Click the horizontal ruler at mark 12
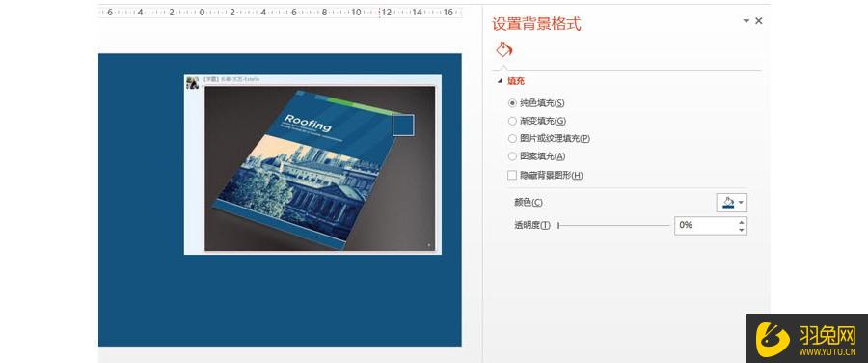This screenshot has width=868, height=363. tap(387, 12)
